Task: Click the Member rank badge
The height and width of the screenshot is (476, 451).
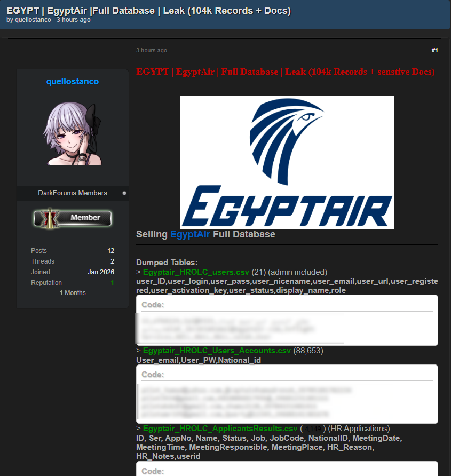Action: [73, 218]
